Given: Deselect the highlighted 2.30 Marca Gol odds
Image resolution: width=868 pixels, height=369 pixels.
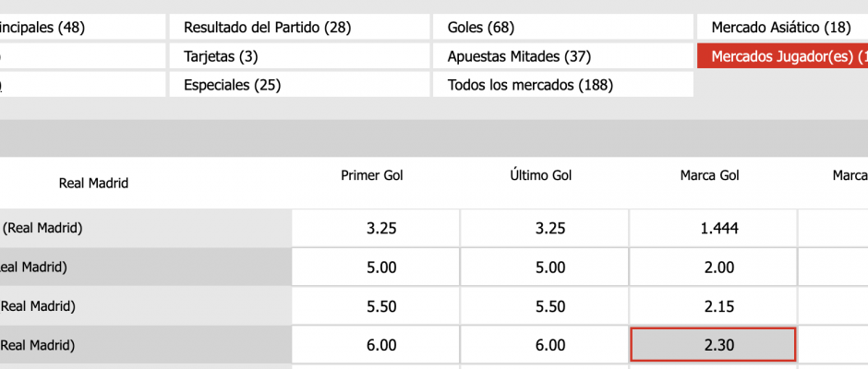Looking at the screenshot, I should coord(712,345).
